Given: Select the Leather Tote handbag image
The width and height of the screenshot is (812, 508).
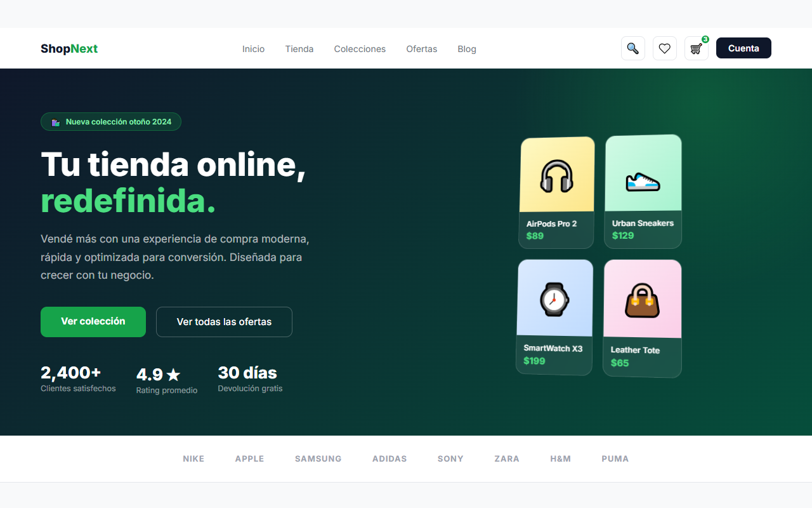Looking at the screenshot, I should click(643, 299).
